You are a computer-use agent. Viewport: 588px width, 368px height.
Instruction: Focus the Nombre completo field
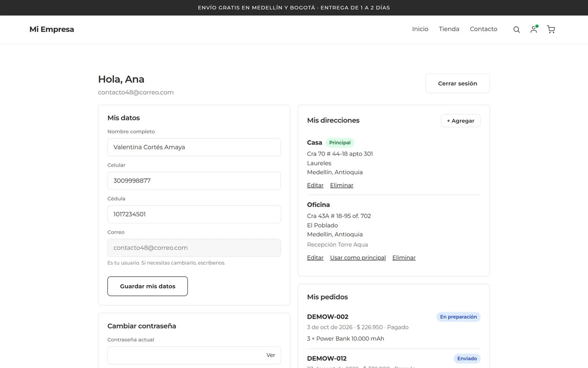(x=194, y=147)
